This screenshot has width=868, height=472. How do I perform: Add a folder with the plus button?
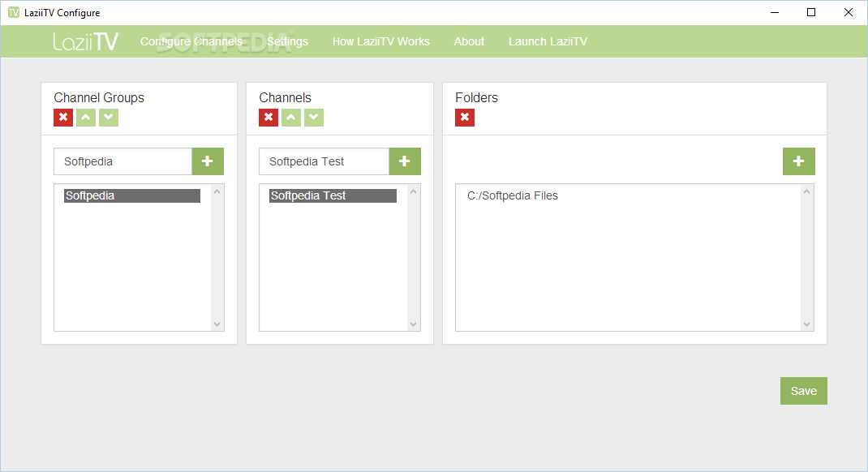799,161
